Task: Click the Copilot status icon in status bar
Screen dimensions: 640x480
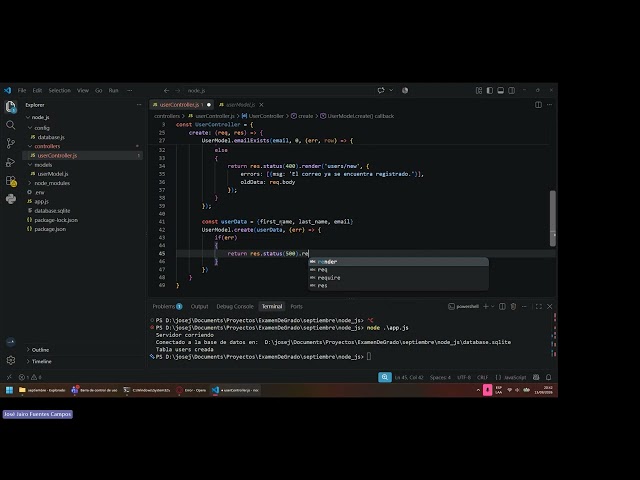Action: click(x=536, y=377)
